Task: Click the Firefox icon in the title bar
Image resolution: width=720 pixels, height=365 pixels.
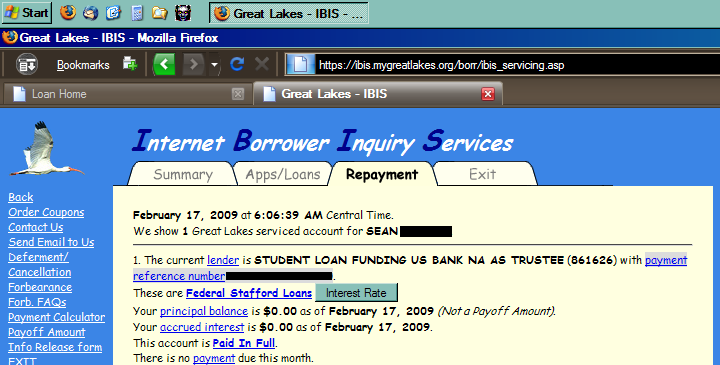Action: [x=10, y=37]
